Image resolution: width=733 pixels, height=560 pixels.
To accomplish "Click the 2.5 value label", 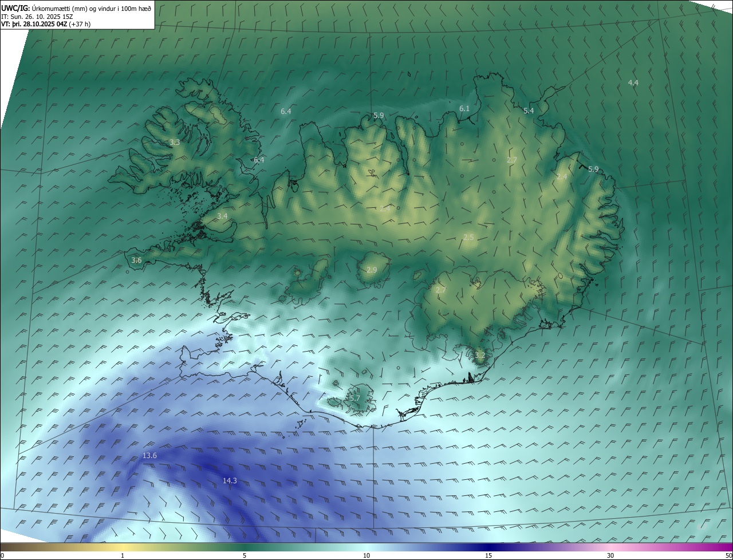I will (x=468, y=238).
